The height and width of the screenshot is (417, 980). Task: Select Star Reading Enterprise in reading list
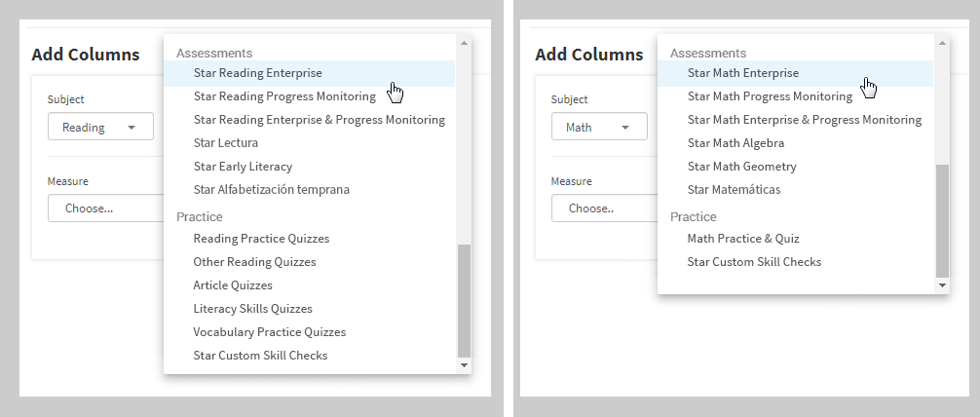[310, 73]
